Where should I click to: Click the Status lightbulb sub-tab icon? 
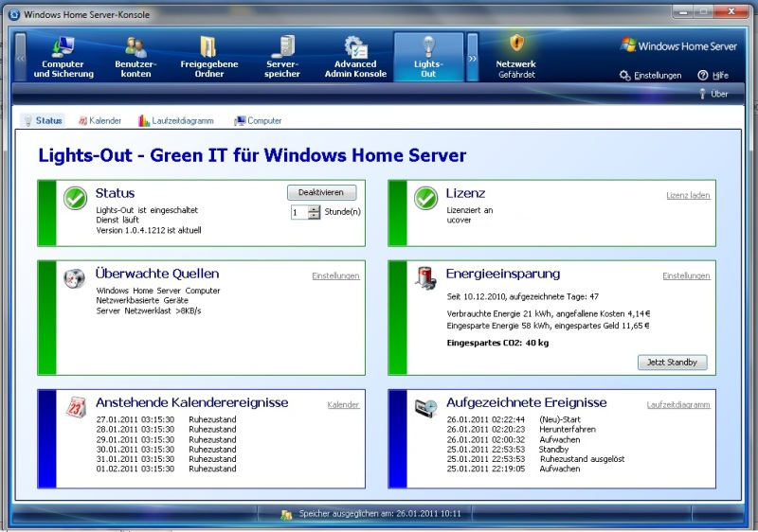pyautogui.click(x=28, y=120)
